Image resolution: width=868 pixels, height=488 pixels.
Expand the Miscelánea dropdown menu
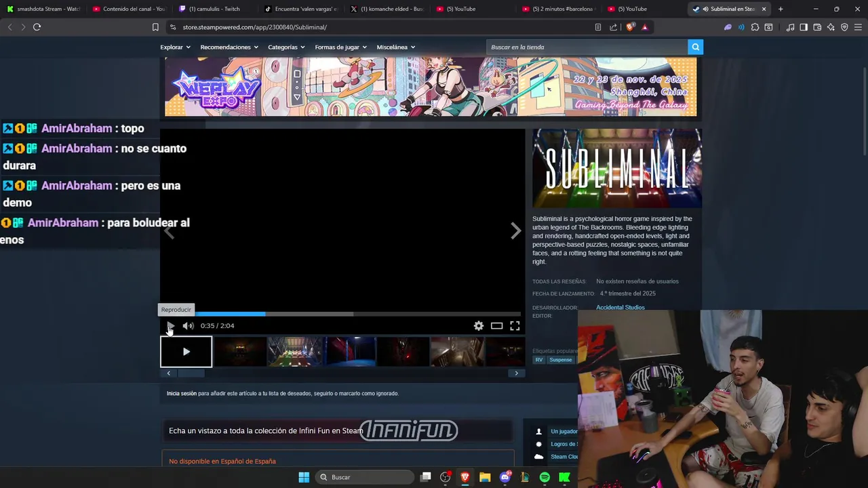point(396,47)
